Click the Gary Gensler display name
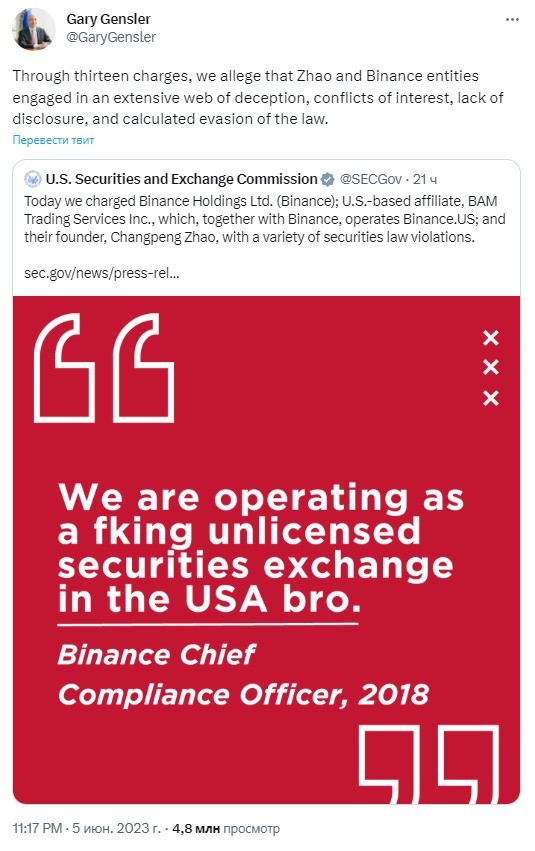Viewport: 535px width, 851px height. 108,19
